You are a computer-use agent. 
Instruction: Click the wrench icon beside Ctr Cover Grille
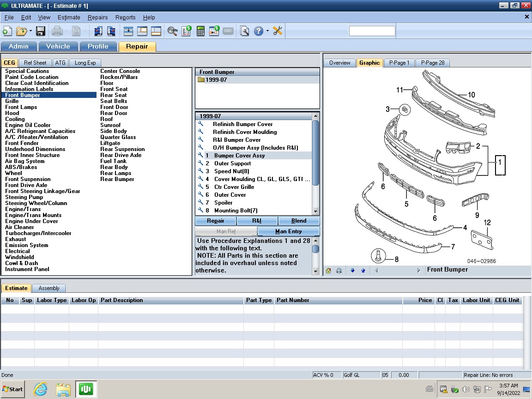pos(200,187)
